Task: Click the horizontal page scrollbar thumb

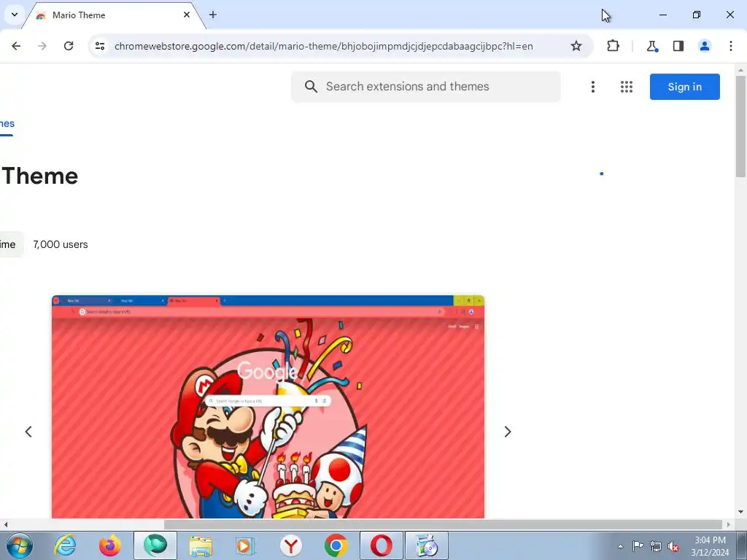Action: pos(443,524)
